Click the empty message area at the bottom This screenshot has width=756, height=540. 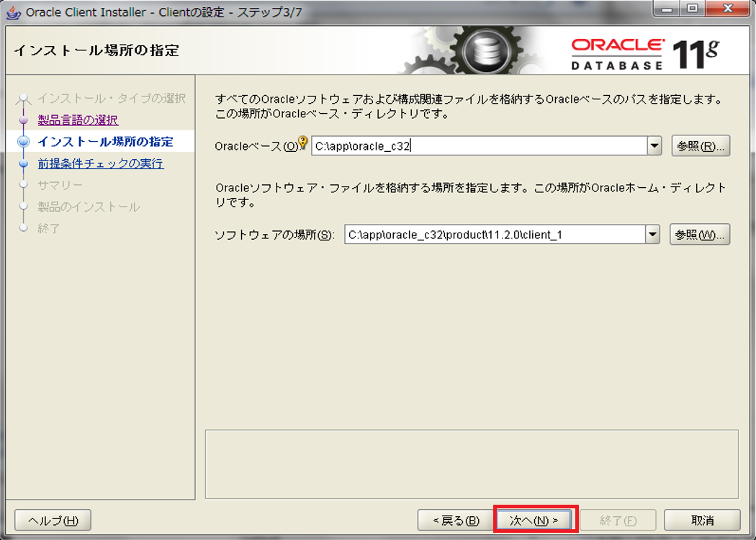click(472, 464)
